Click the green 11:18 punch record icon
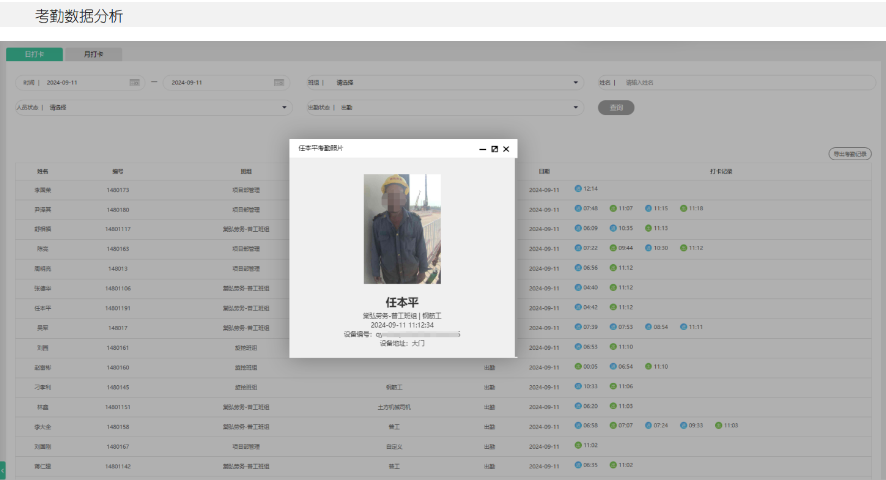Image resolution: width=886 pixels, height=480 pixels. (x=683, y=208)
